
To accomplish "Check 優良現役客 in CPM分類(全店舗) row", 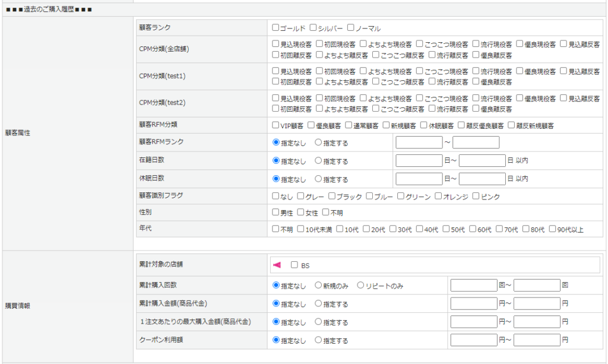I will coord(520,43).
